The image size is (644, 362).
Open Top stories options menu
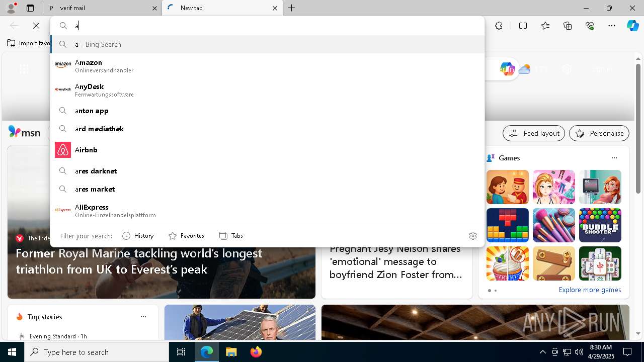tap(143, 317)
